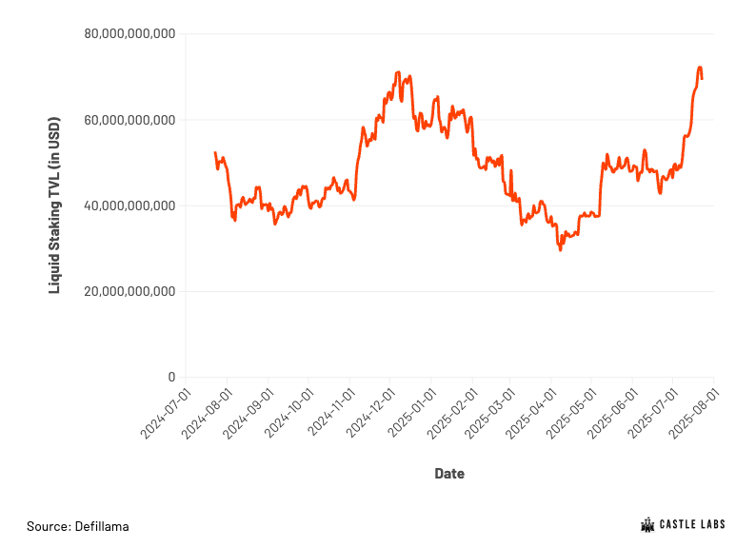Screen dimensions: 756x547
Task: Click the April 2025 lowest point on line
Action: (560, 249)
